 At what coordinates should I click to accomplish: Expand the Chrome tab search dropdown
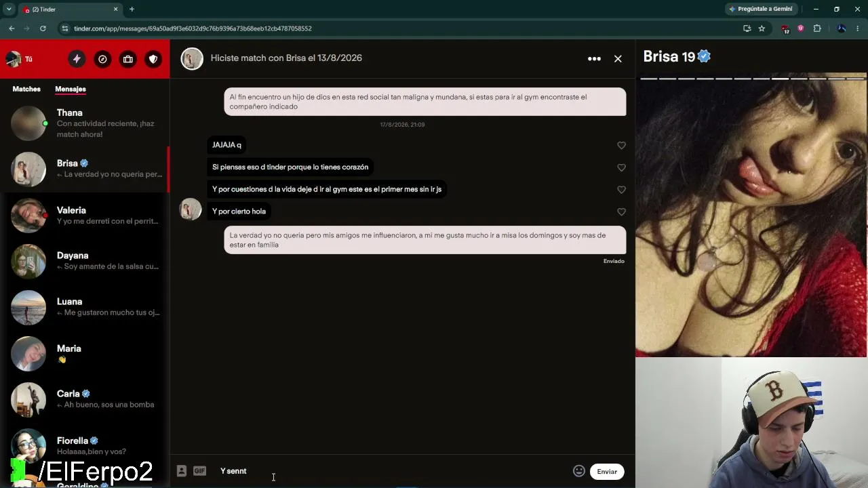(9, 9)
